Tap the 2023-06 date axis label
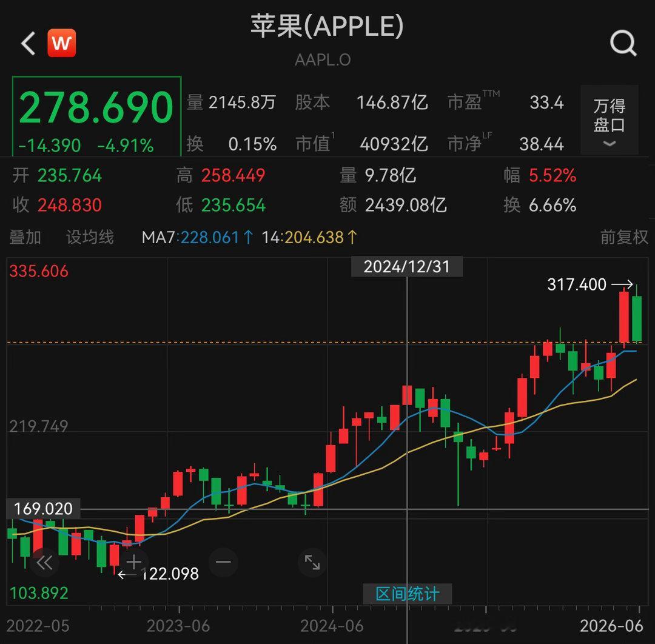The image size is (655, 644). tap(178, 626)
